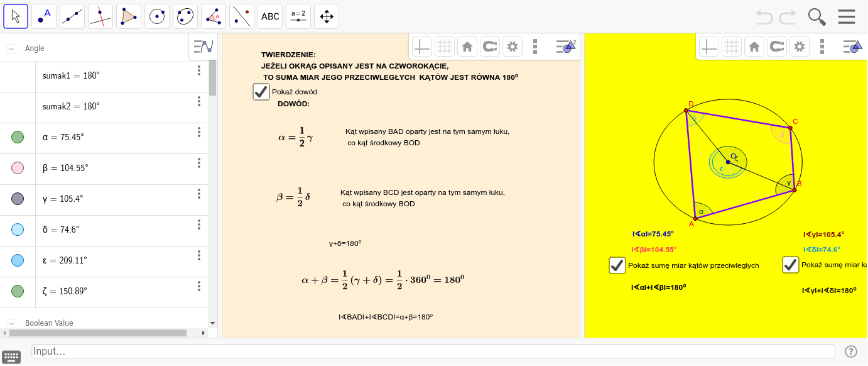Select the Move Graphics View tool
The image size is (868, 366).
tap(327, 16)
